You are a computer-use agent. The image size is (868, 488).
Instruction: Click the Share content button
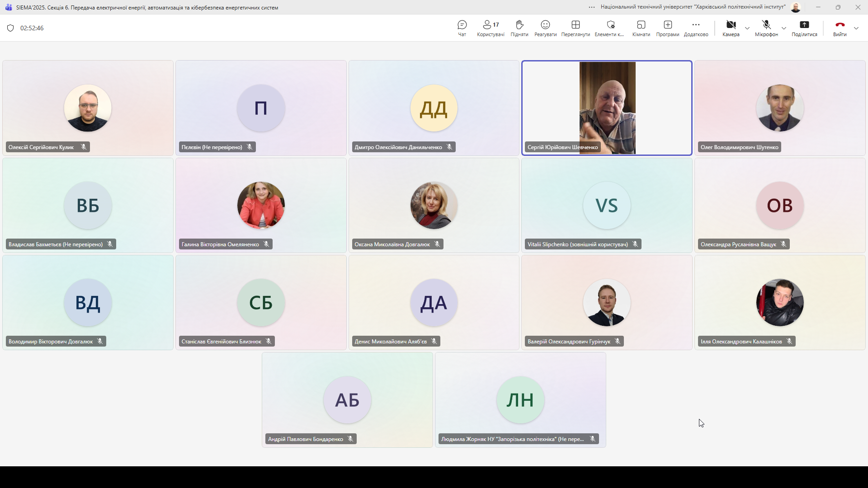coord(804,28)
